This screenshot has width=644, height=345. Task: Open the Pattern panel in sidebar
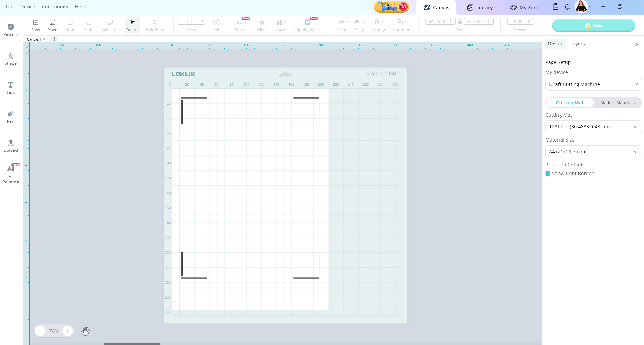pos(11,30)
